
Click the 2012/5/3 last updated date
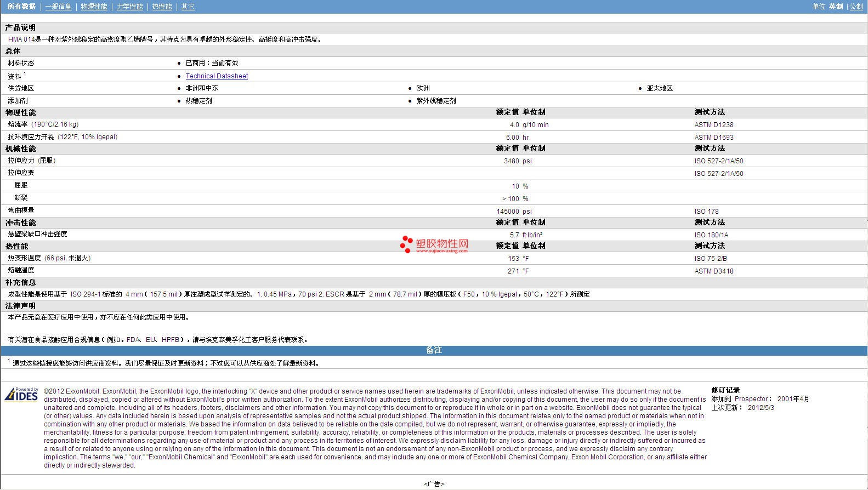click(761, 408)
